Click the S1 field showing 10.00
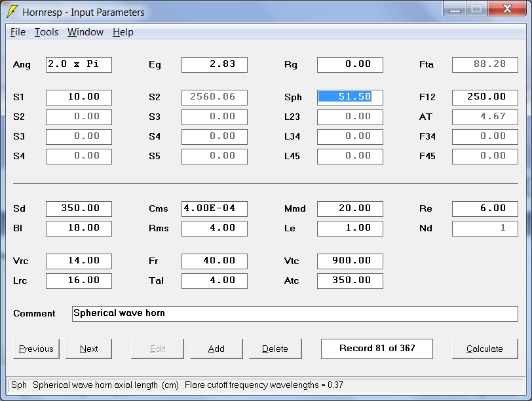 [79, 98]
